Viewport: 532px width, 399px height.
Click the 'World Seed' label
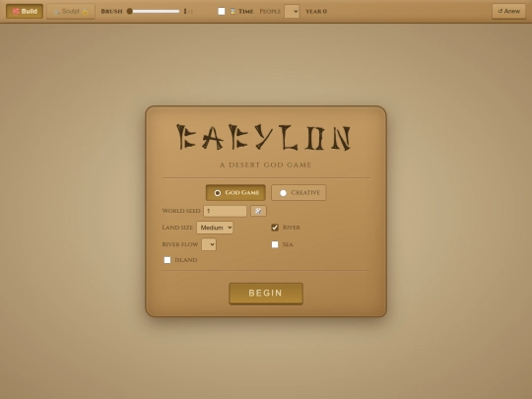(181, 211)
